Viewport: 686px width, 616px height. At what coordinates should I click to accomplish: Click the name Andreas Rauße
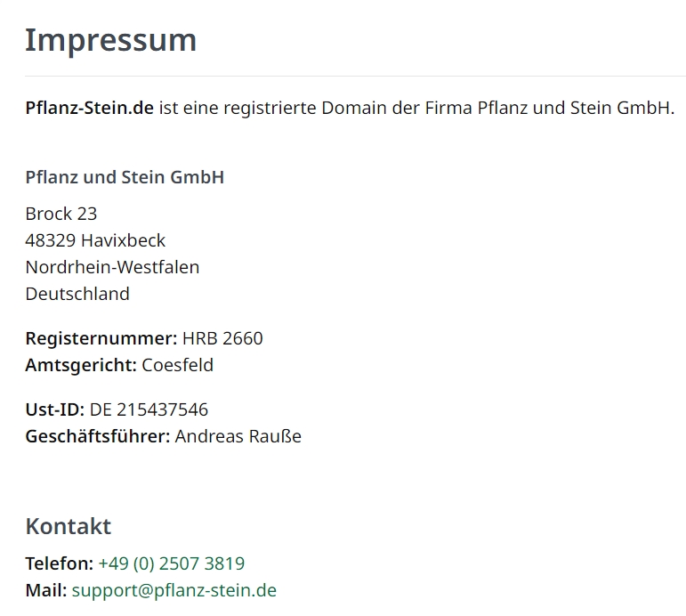coord(238,436)
